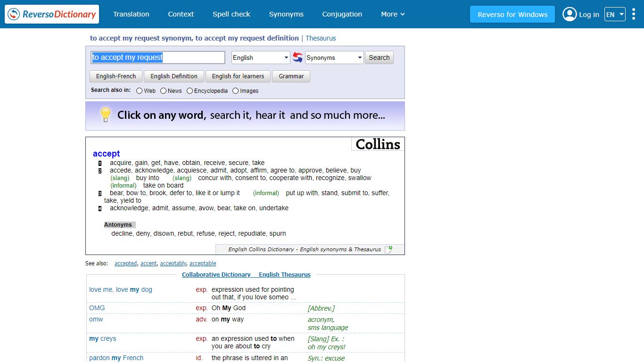Go to Spell check
Screen dimensions: 644x362
231,14
